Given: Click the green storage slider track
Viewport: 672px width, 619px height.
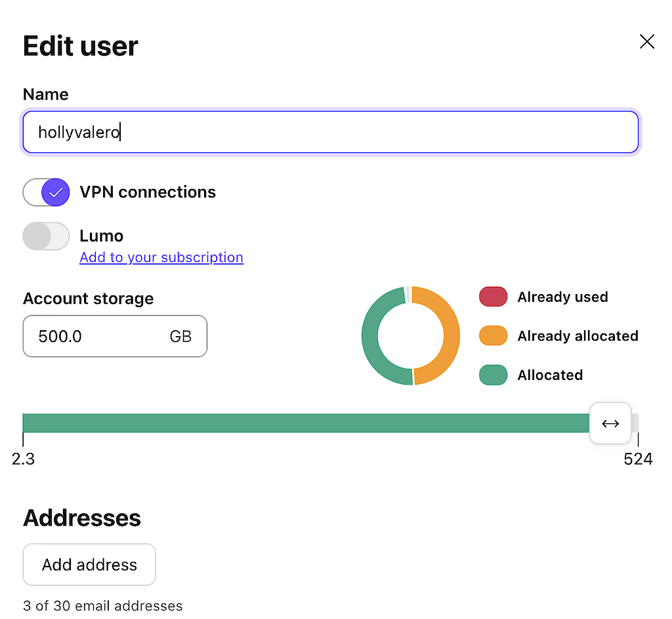Looking at the screenshot, I should click(x=305, y=423).
